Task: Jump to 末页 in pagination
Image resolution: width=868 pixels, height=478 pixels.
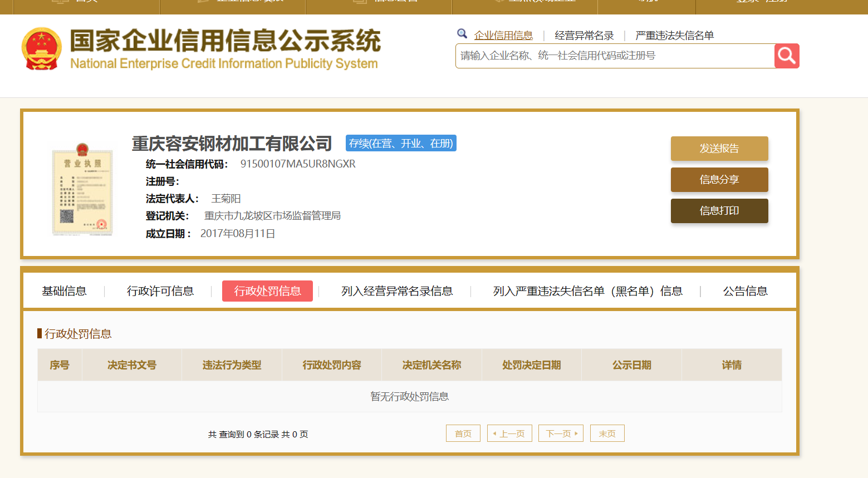Action: pos(607,433)
